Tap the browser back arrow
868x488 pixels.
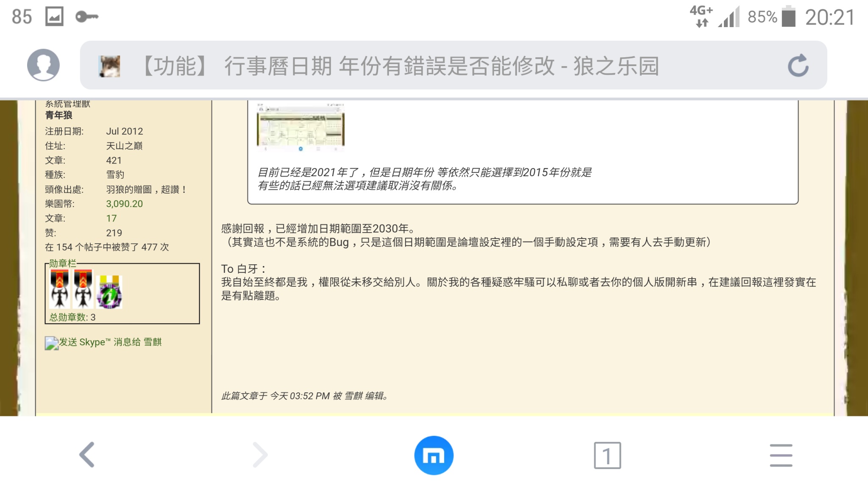pos(87,455)
